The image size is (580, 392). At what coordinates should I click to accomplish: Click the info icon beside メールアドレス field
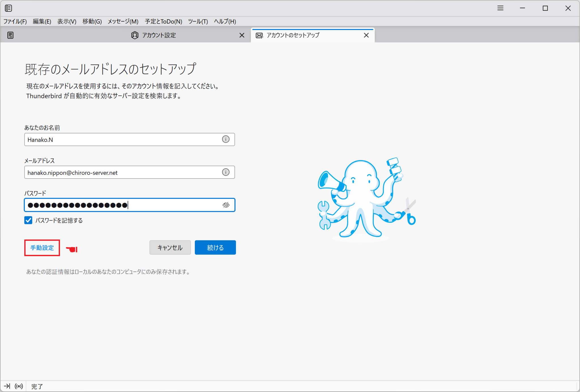pyautogui.click(x=226, y=172)
